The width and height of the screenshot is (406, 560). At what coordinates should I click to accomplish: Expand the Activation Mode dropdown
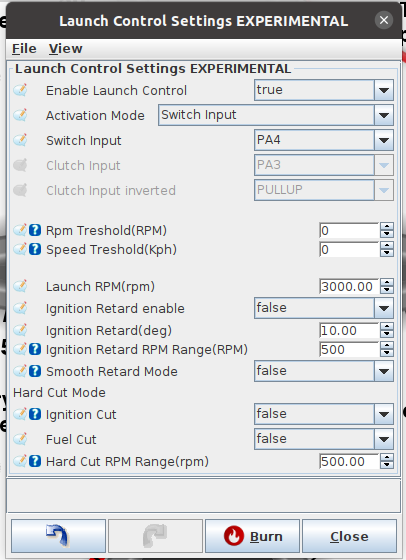point(276,115)
